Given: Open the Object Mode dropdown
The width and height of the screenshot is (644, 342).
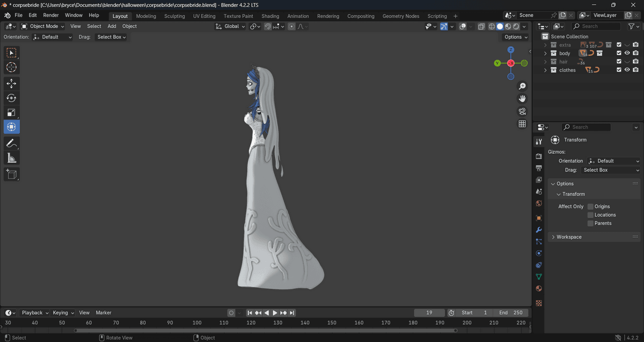Looking at the screenshot, I should [42, 26].
